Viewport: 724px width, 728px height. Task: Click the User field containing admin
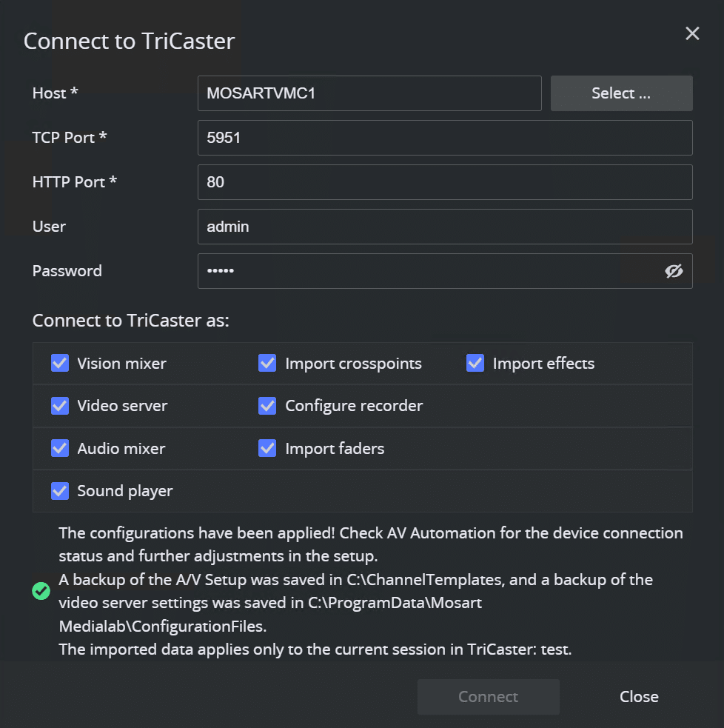[444, 227]
